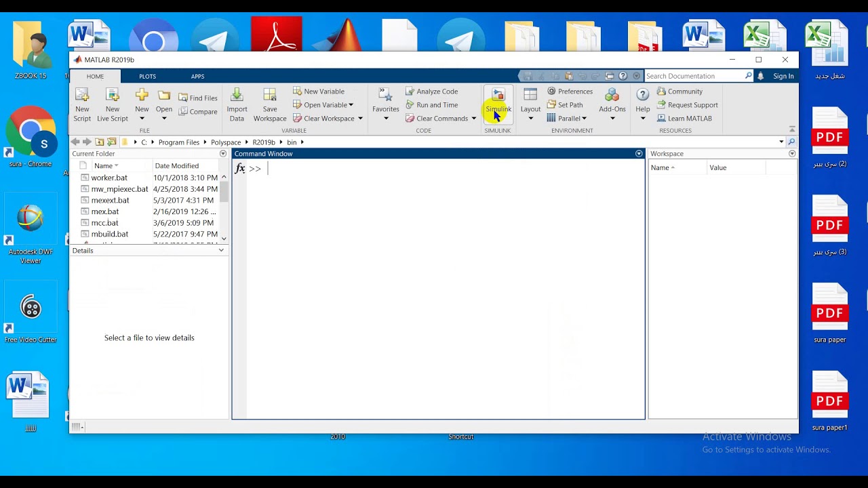Expand the Clear Workspace dropdown arrow

pos(360,119)
